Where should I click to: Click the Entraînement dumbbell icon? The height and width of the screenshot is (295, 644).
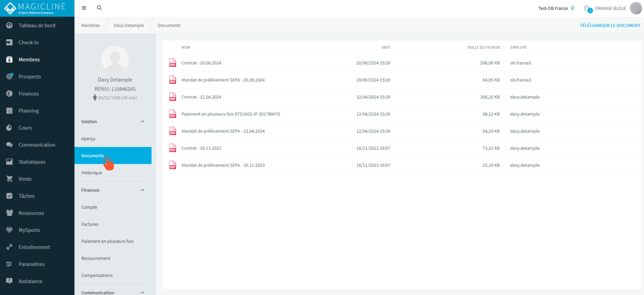click(9, 247)
